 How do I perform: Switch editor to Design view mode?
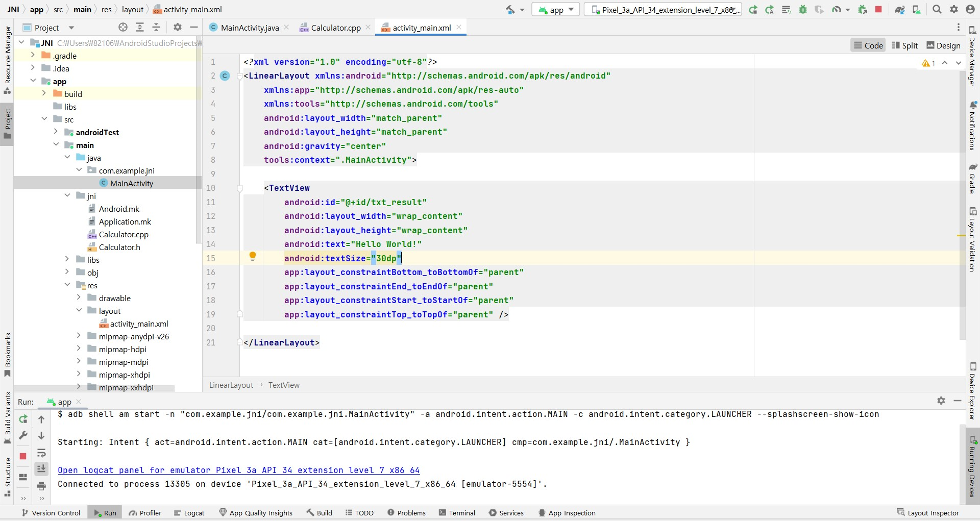click(943, 45)
